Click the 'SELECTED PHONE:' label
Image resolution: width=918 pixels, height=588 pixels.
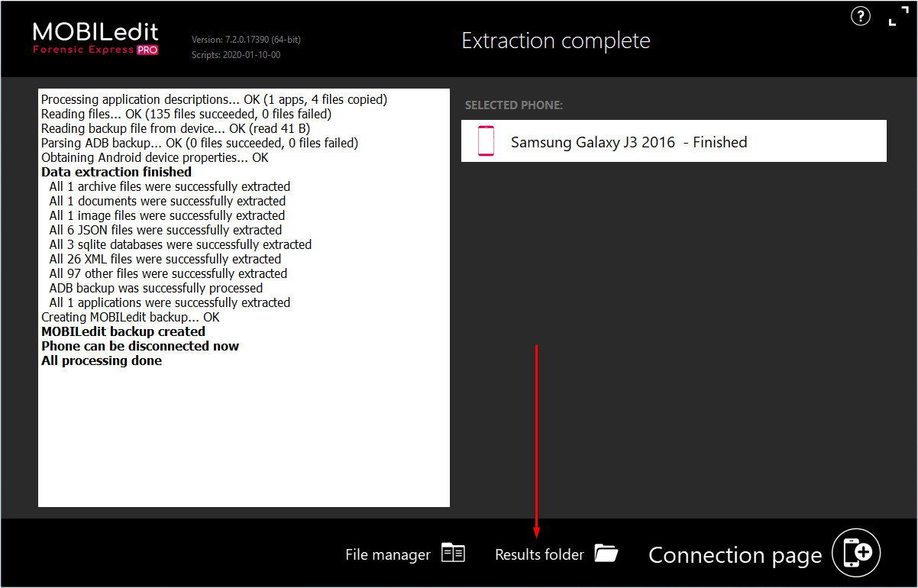514,105
